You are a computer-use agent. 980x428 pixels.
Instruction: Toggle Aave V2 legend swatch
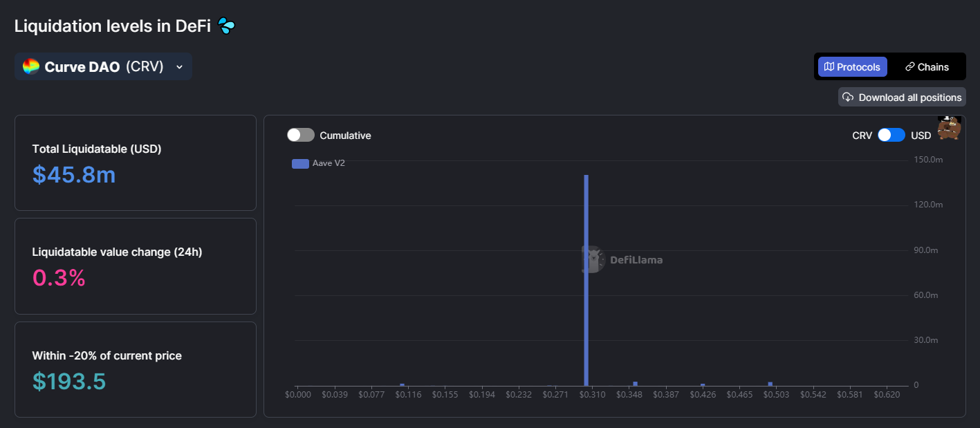(x=300, y=164)
